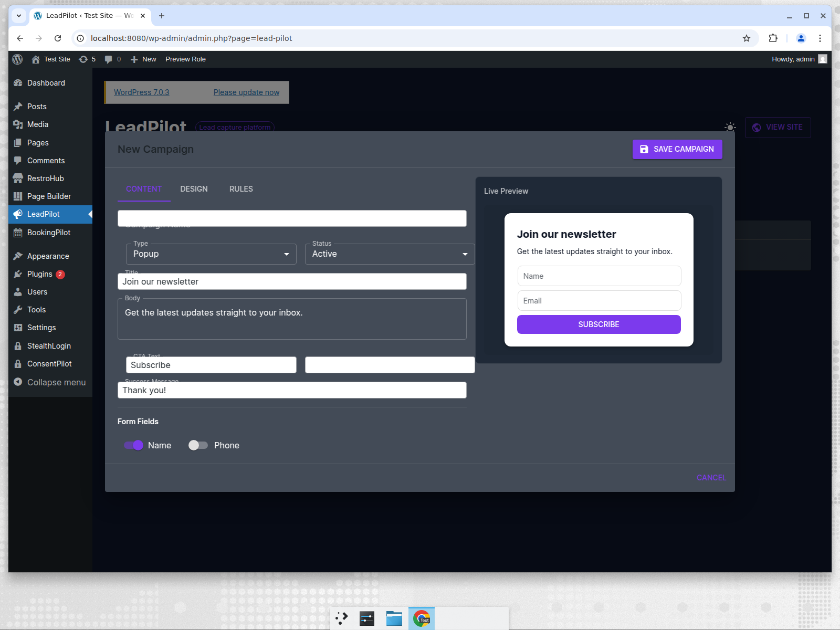Click Preview Role in the admin bar

tap(185, 59)
